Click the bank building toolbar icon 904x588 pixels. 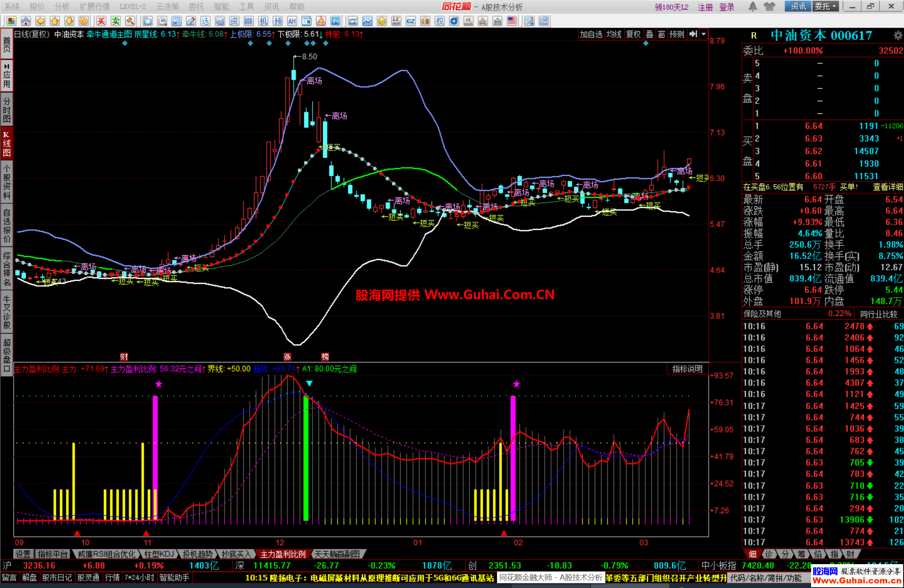click(x=497, y=21)
